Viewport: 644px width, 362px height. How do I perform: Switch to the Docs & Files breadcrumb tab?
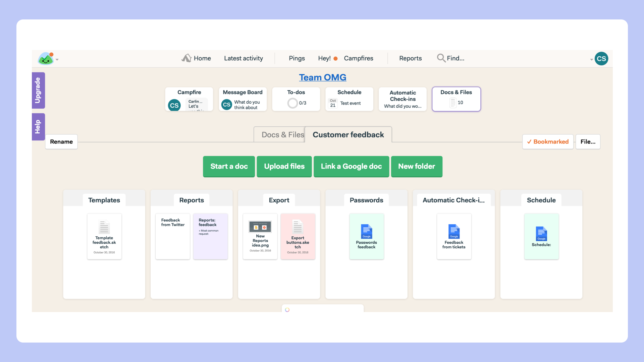[x=282, y=135]
